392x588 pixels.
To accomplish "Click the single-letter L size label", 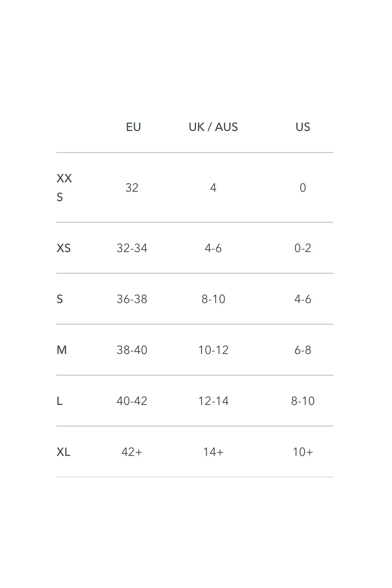I will point(60,401).
